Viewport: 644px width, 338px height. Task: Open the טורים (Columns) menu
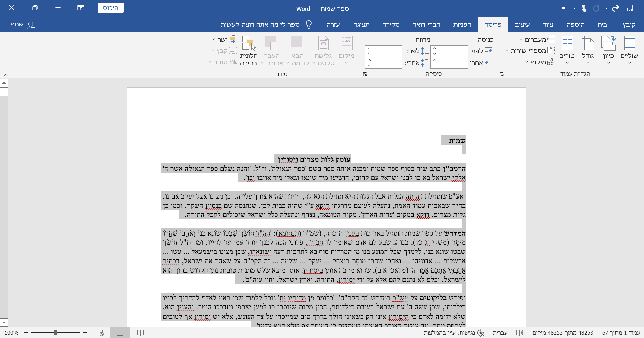pos(567,50)
